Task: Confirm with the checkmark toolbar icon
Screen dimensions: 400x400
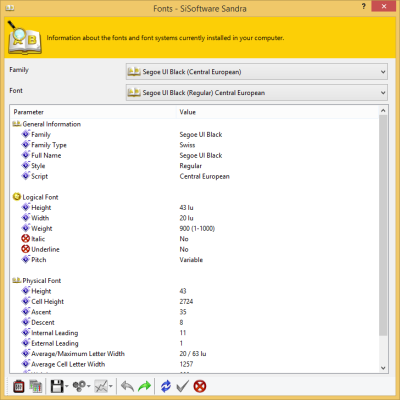Action: [182, 386]
